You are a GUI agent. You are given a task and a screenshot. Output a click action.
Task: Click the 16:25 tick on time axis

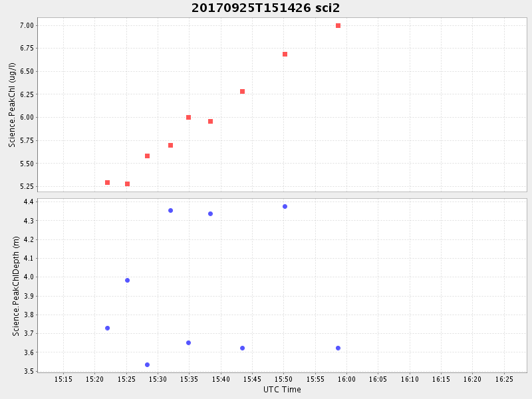tap(503, 379)
